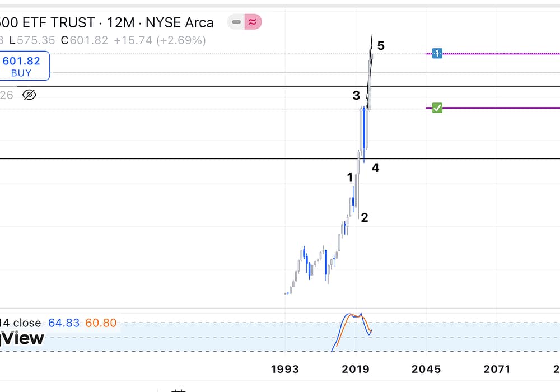Select the Elliott wave label 2

(365, 218)
